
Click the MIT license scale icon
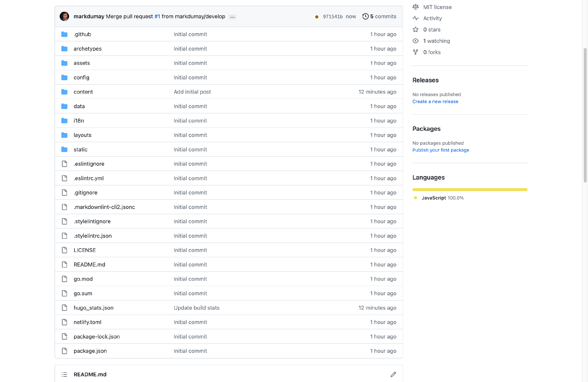click(416, 7)
